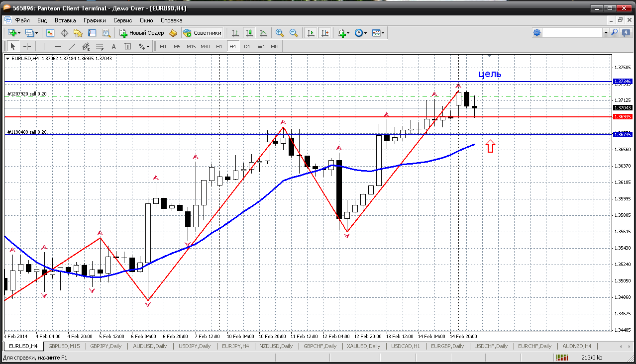The height and width of the screenshot is (364, 636).
Task: Select the text 'A' tool
Action: pyautogui.click(x=113, y=46)
